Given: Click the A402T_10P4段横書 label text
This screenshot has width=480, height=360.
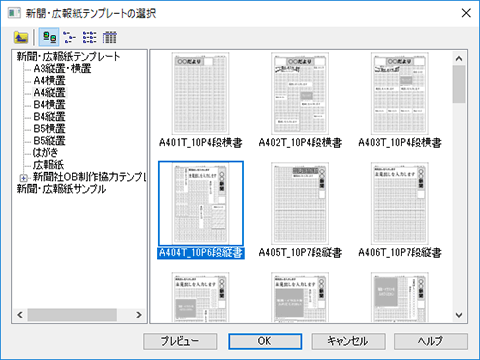Looking at the screenshot, I should tap(300, 143).
